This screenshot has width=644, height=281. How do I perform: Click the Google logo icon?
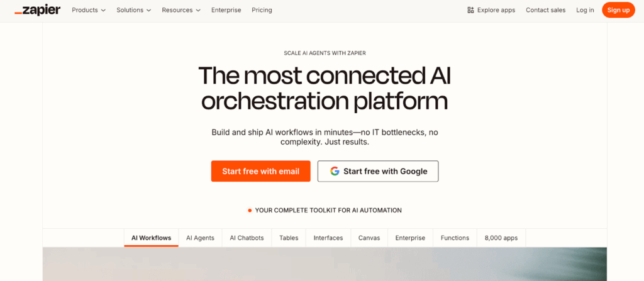coord(335,171)
